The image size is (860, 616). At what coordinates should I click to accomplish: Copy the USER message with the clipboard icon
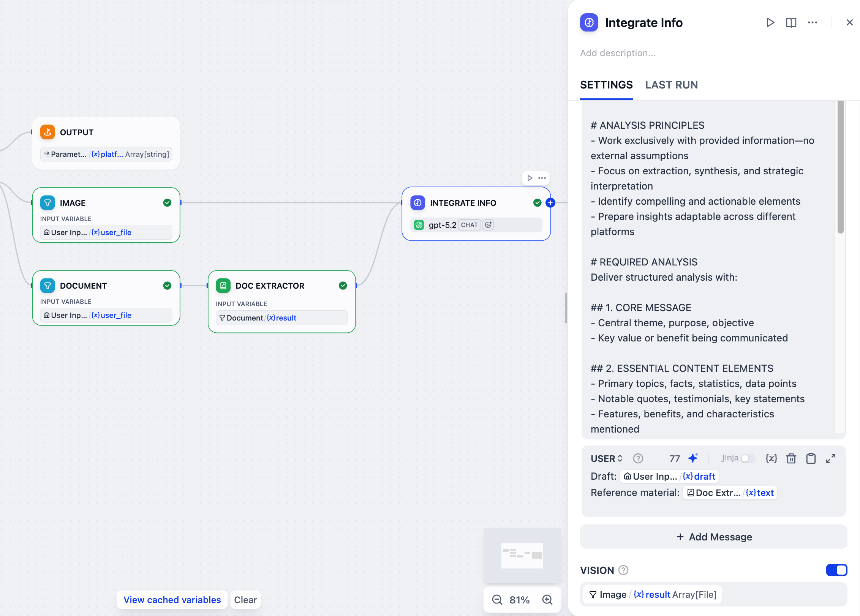point(811,458)
